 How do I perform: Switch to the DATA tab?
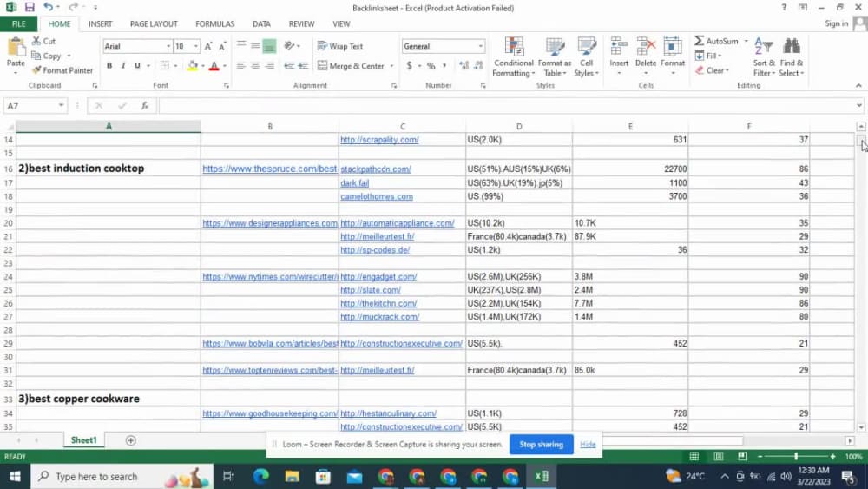261,23
